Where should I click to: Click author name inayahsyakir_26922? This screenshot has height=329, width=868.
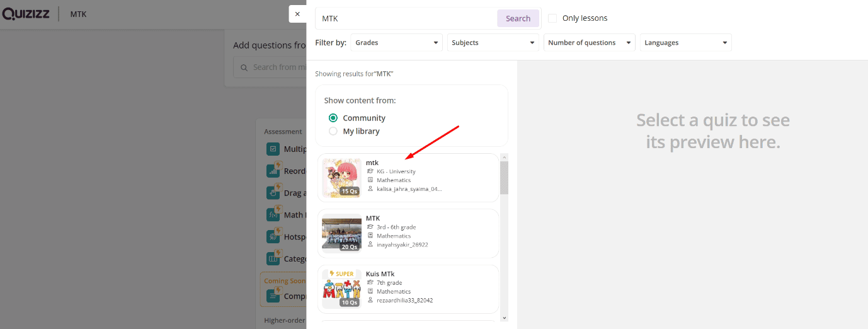pyautogui.click(x=403, y=245)
